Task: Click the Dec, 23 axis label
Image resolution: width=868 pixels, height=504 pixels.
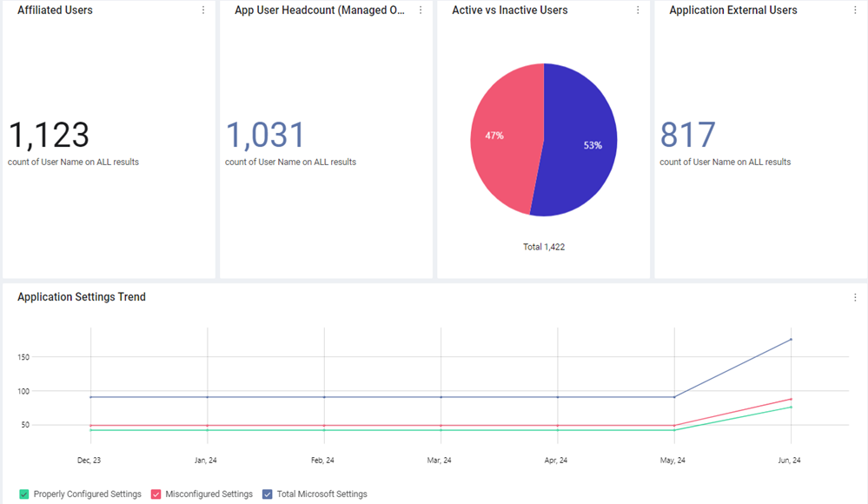Action: click(89, 461)
